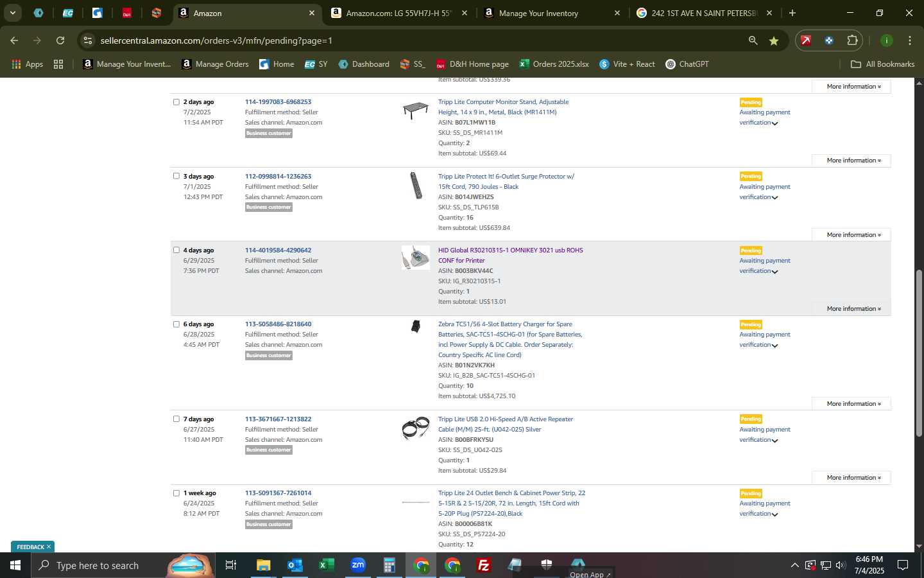The height and width of the screenshot is (578, 924).
Task: Select checkbox for order 113-5058486-8218640
Action: [176, 324]
